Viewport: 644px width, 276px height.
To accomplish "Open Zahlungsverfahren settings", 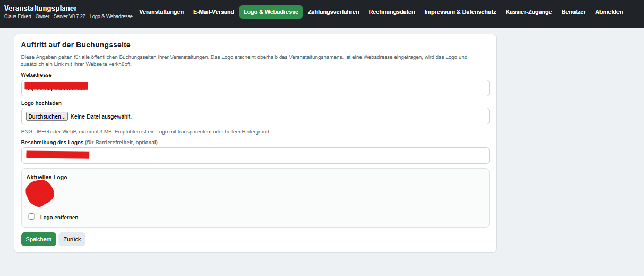I will pos(333,12).
